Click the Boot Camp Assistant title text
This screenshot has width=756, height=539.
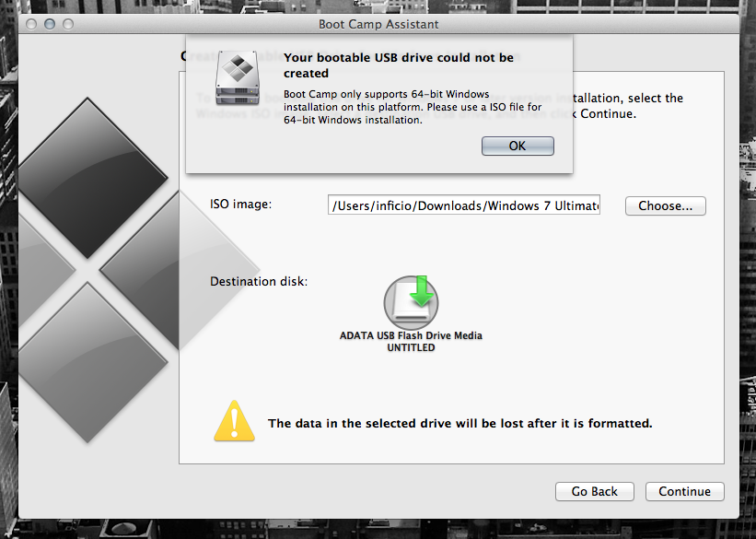(x=378, y=24)
